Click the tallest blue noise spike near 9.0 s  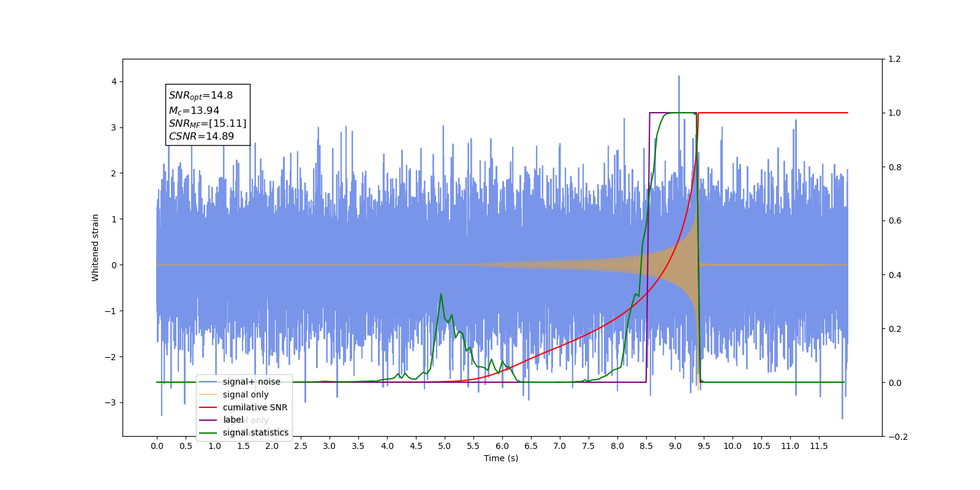pyautogui.click(x=679, y=77)
